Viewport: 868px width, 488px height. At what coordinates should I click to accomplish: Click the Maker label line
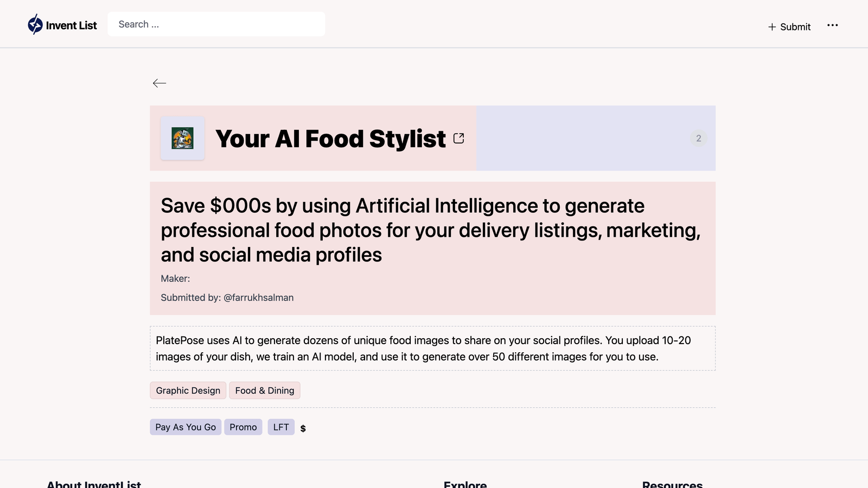click(175, 278)
